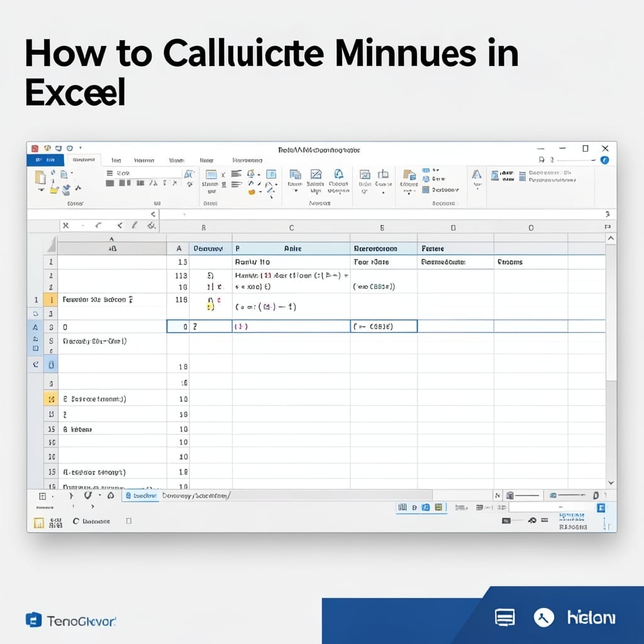Select the lower text alignment lines icon

click(236, 185)
